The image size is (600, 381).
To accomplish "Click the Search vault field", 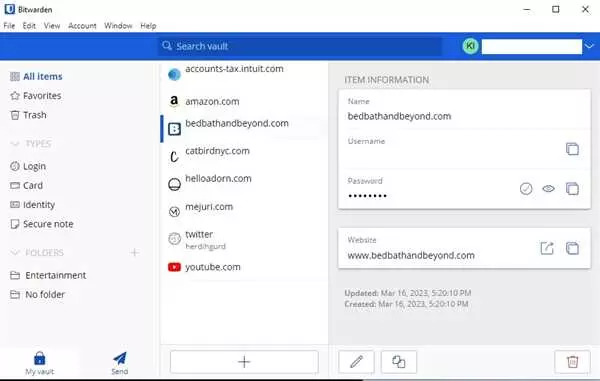I will click(x=300, y=46).
